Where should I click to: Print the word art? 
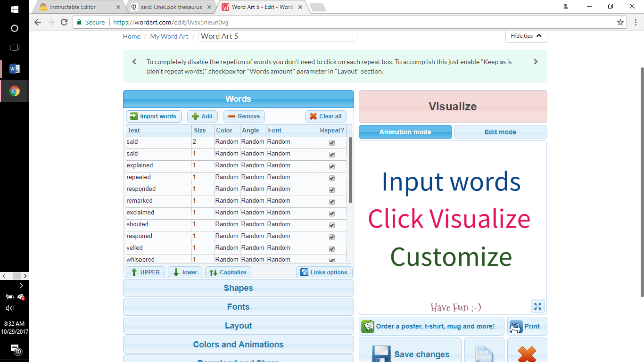527,326
